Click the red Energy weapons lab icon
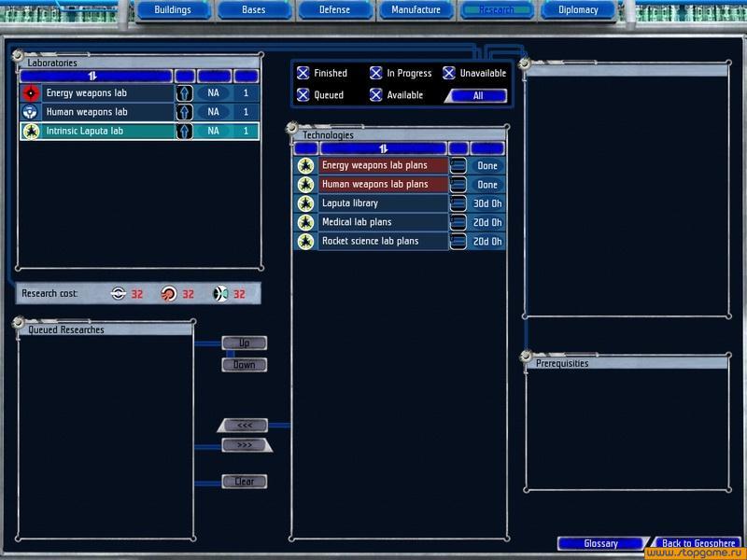Viewport: 747px width, 560px height. click(x=30, y=93)
